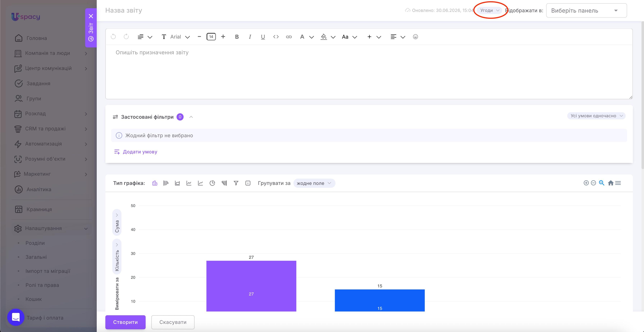Image resolution: width=644 pixels, height=332 pixels.
Task: Select the horizontal bar chart type
Action: tap(166, 183)
